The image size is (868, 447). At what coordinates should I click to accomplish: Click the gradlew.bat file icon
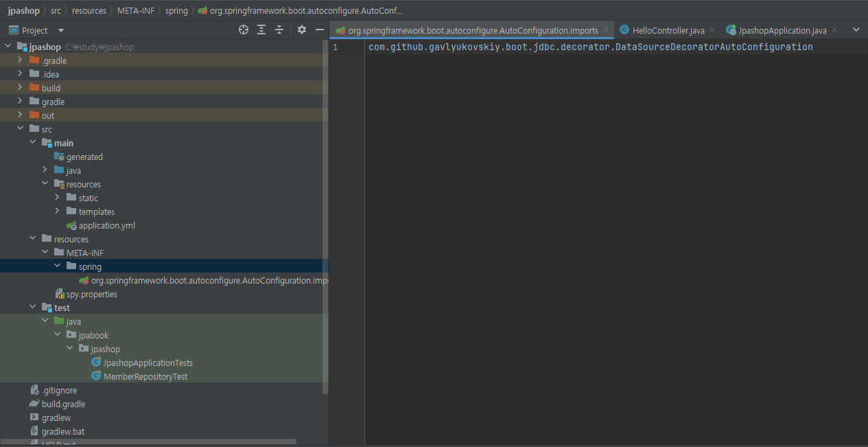[34, 431]
